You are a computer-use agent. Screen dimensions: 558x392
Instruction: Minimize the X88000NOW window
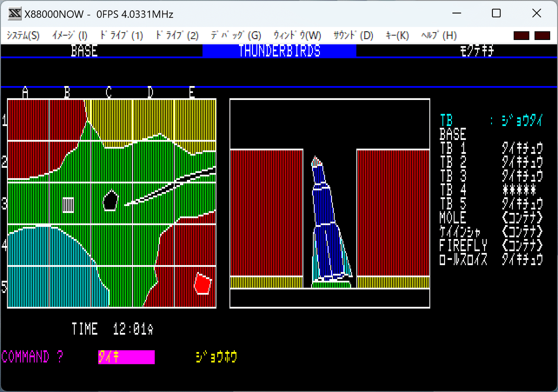click(457, 14)
